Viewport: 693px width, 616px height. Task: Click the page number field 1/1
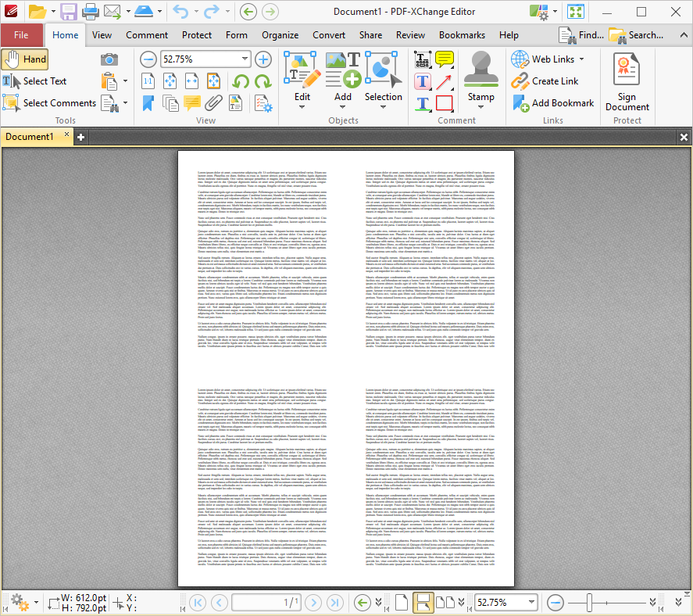tap(266, 602)
